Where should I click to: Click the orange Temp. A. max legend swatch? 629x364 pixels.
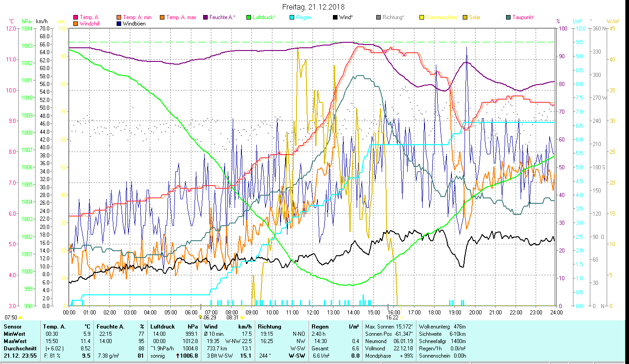click(x=162, y=17)
